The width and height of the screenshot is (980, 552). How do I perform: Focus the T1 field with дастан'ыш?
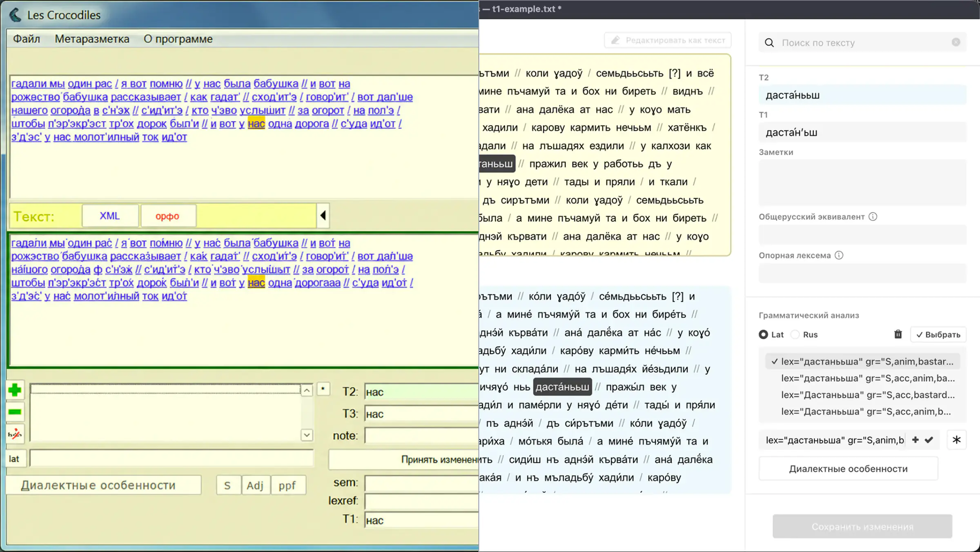862,132
